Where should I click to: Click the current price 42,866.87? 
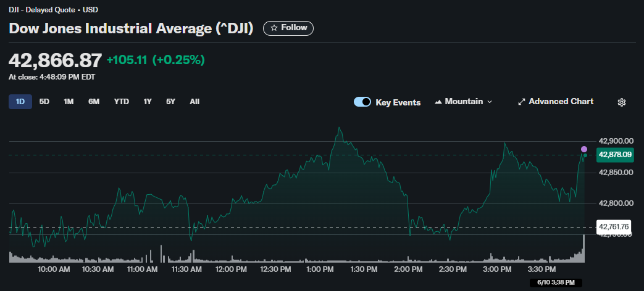pyautogui.click(x=55, y=60)
